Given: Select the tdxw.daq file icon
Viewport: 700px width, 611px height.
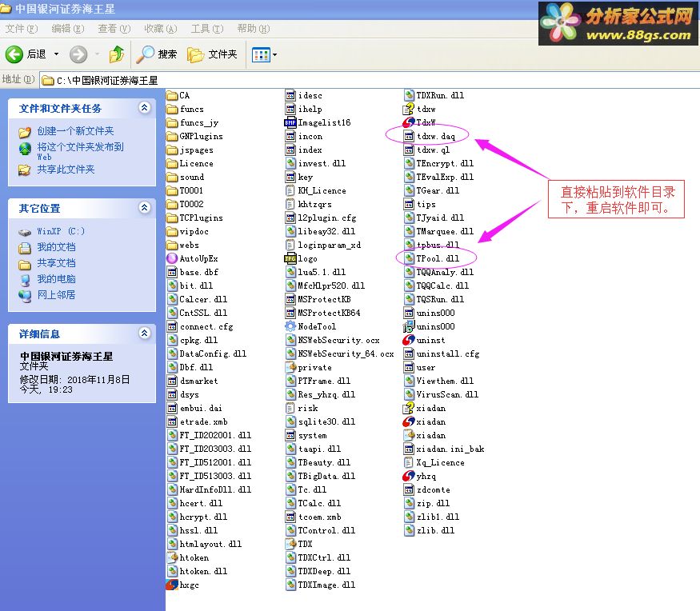Looking at the screenshot, I should click(x=409, y=136).
